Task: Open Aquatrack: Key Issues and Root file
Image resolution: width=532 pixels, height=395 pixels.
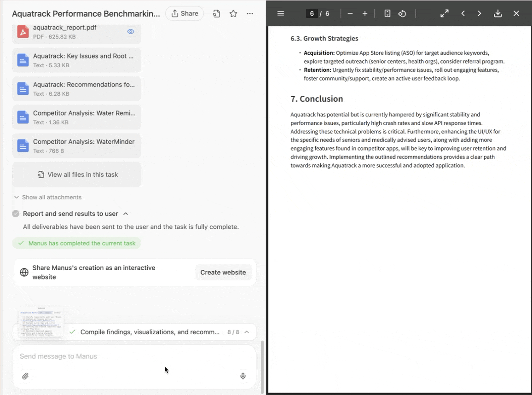Action: (77, 60)
